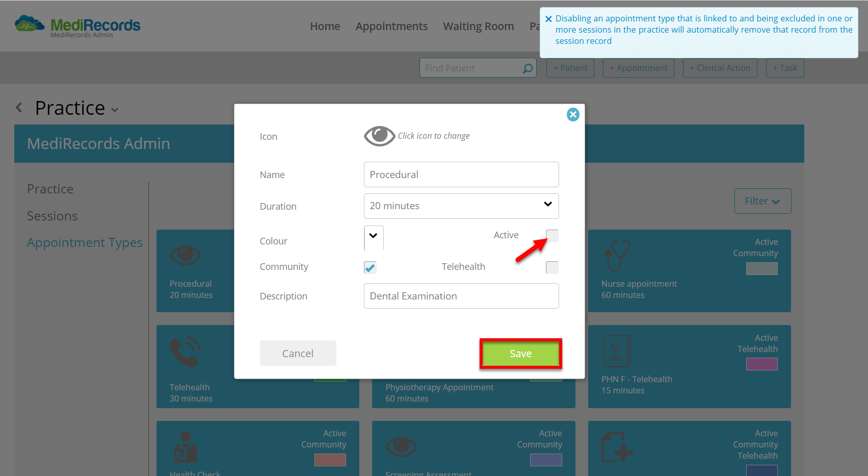Uncheck the Community checkbox
Image resolution: width=868 pixels, height=476 pixels.
coord(370,267)
